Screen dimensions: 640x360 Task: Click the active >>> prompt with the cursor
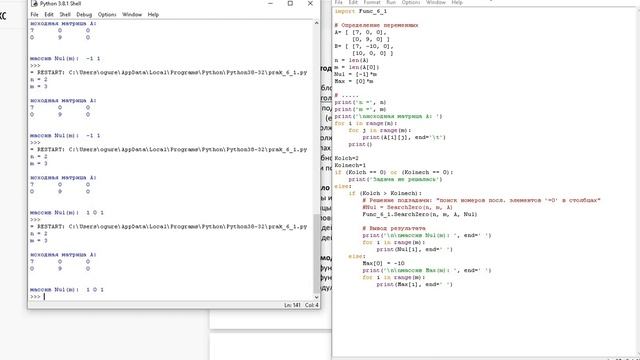coord(36,297)
